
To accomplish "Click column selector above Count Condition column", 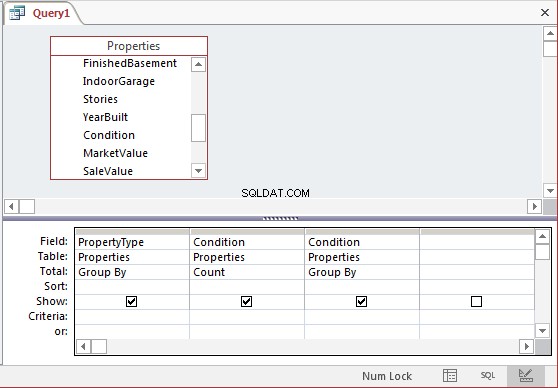I will [x=247, y=232].
